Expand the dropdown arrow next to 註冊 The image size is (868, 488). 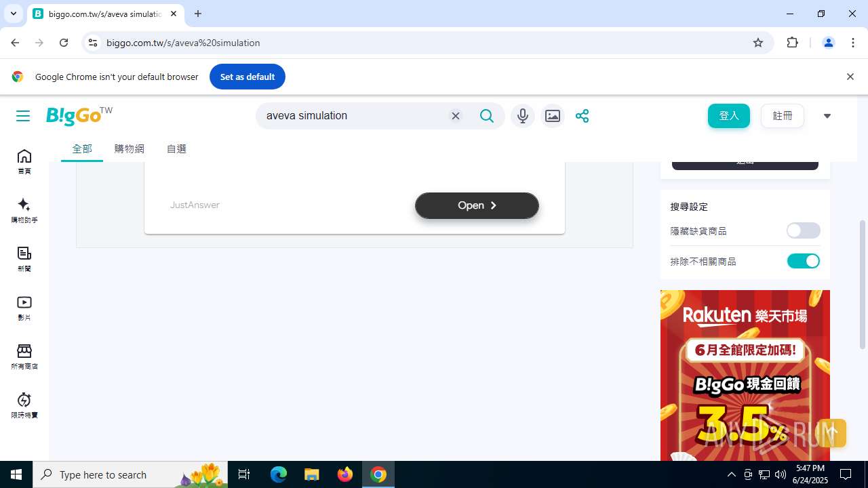[x=827, y=116]
